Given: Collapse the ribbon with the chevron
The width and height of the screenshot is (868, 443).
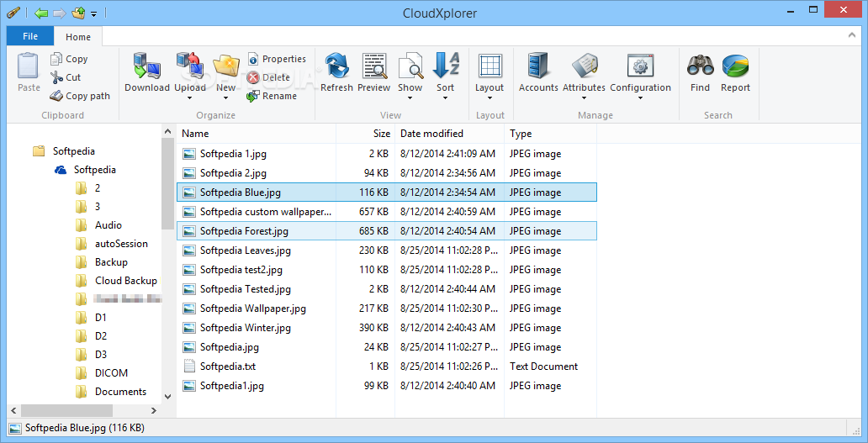Looking at the screenshot, I should (852, 35).
